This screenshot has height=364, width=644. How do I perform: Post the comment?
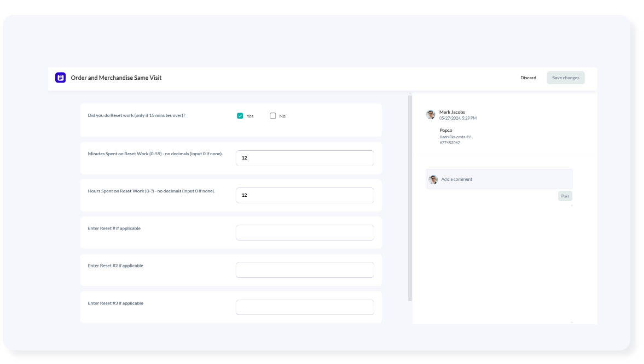point(565,196)
